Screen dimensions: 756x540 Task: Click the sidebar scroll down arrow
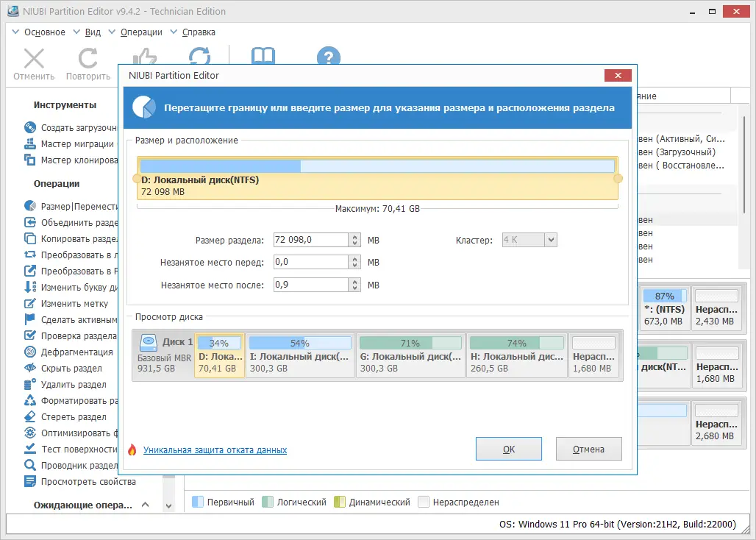tap(168, 505)
